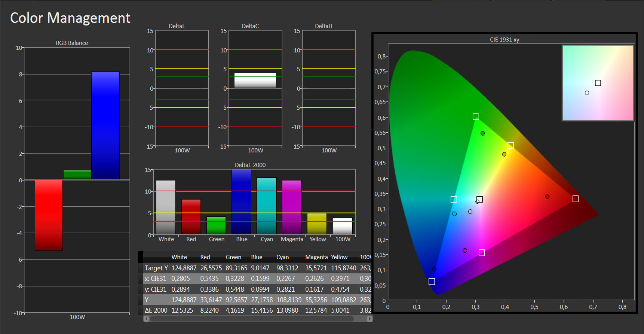
Task: Click the cyan target square on CIE diagram
Action: tap(454, 200)
